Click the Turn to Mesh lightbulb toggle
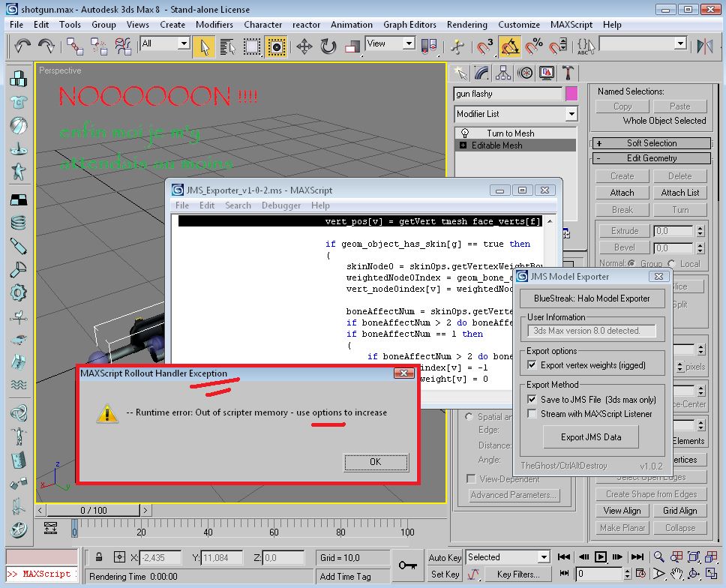 465,133
